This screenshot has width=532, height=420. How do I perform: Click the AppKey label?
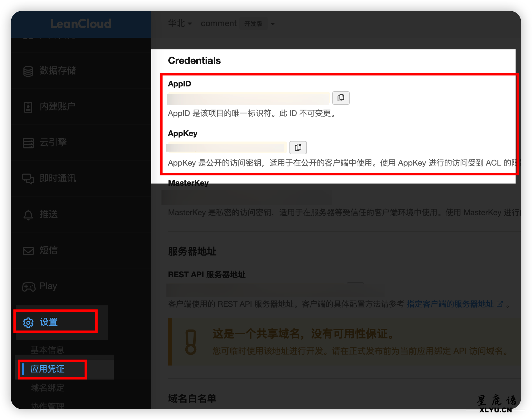coord(183,133)
